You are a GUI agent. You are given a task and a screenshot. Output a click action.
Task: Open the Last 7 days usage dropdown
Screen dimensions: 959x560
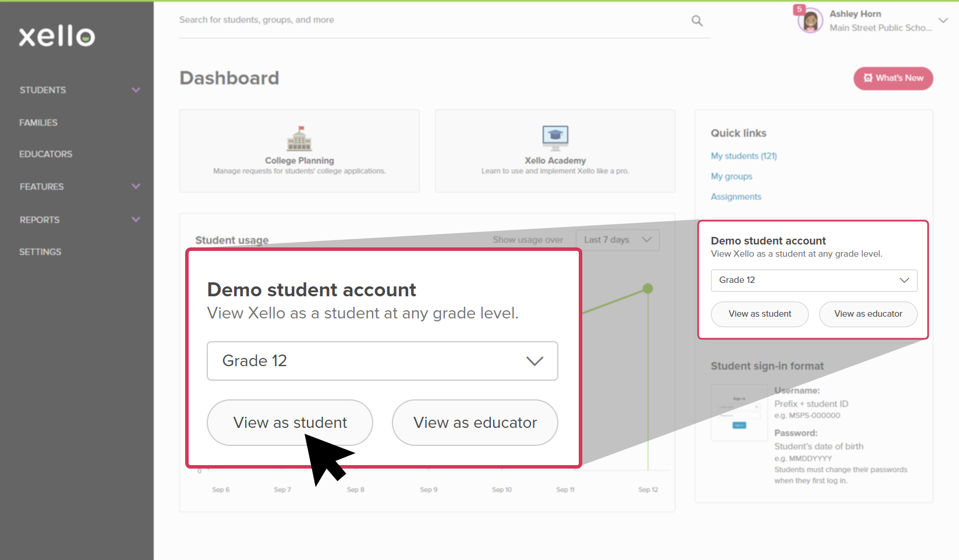tap(617, 239)
